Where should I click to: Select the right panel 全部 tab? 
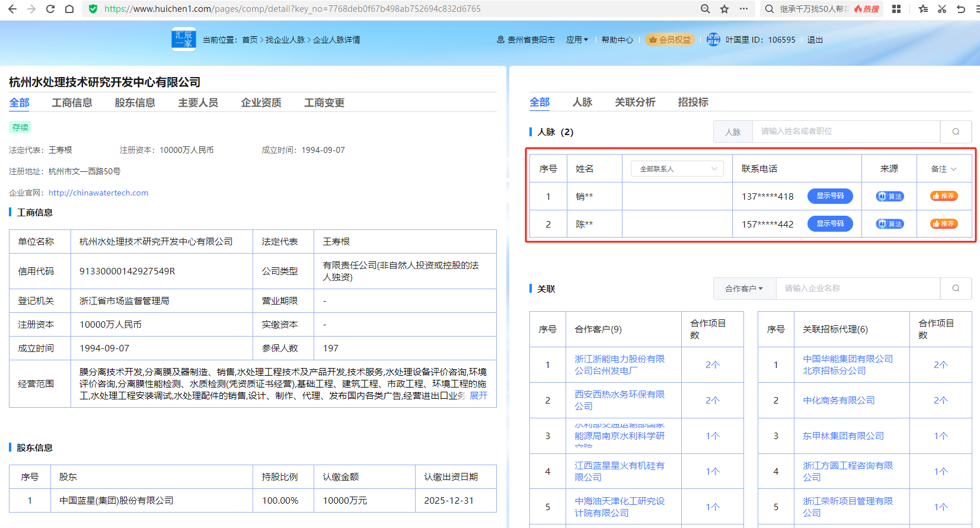(x=540, y=103)
